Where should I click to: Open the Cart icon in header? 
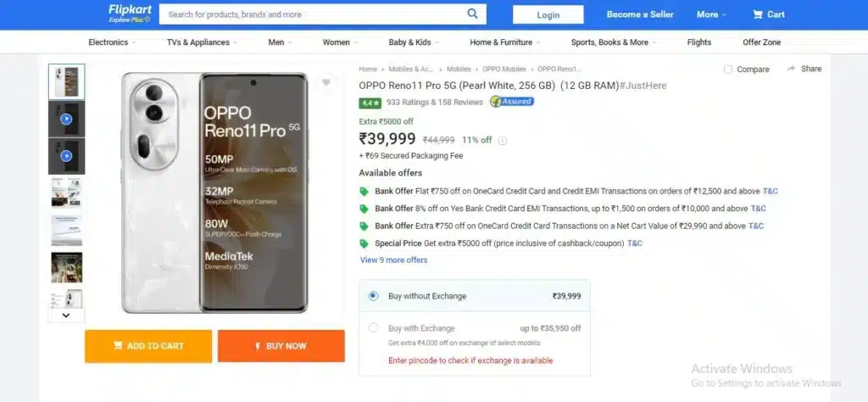(758, 14)
